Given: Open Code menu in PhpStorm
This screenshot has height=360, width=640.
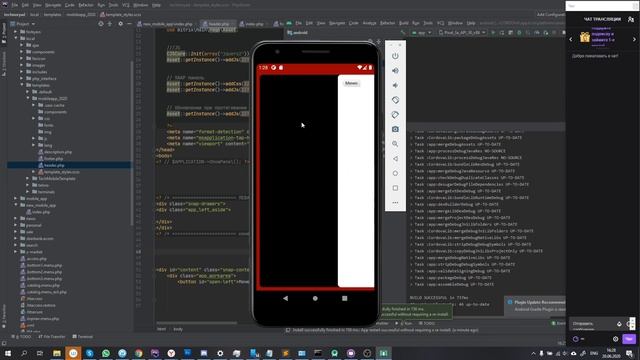Looking at the screenshot, I should coord(70,5).
